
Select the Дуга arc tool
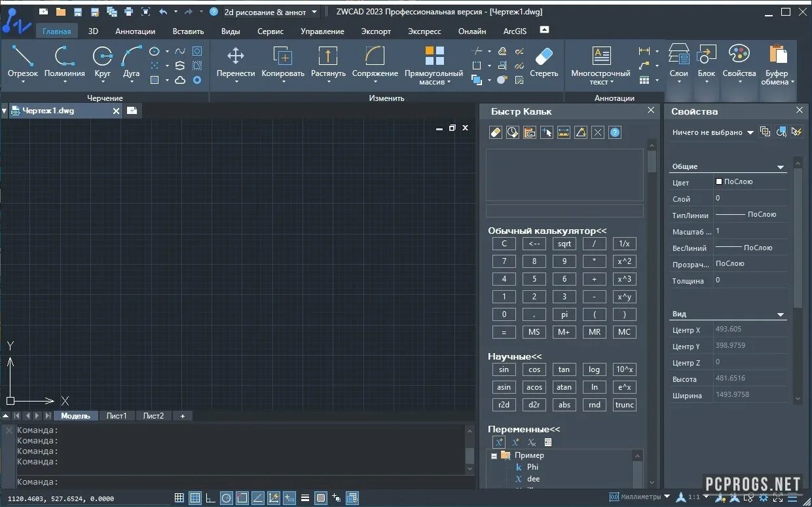pos(132,63)
